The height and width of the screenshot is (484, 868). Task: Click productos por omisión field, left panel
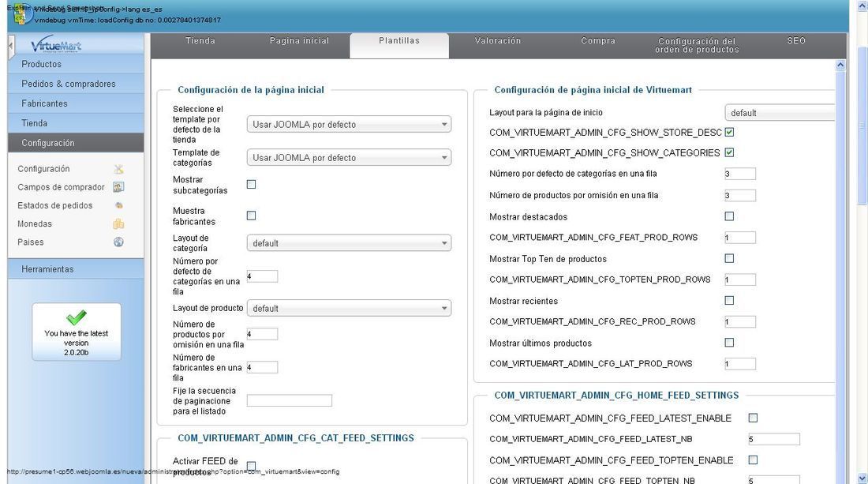tap(263, 334)
